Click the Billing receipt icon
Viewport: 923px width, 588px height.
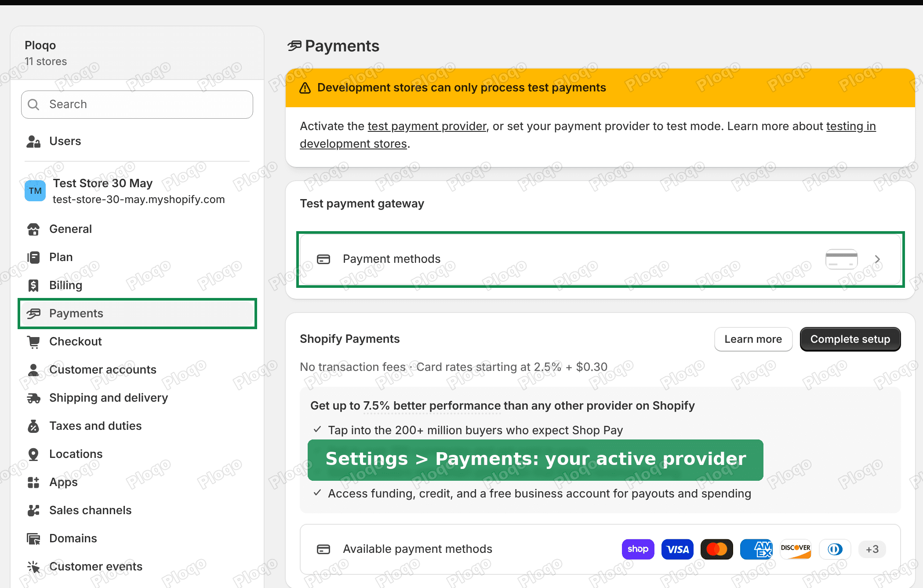coord(33,285)
